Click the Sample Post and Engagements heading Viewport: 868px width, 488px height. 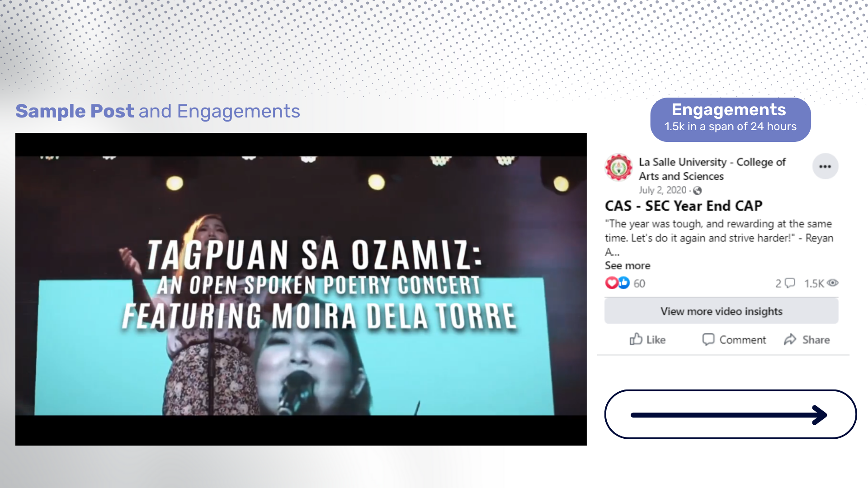pyautogui.click(x=158, y=111)
